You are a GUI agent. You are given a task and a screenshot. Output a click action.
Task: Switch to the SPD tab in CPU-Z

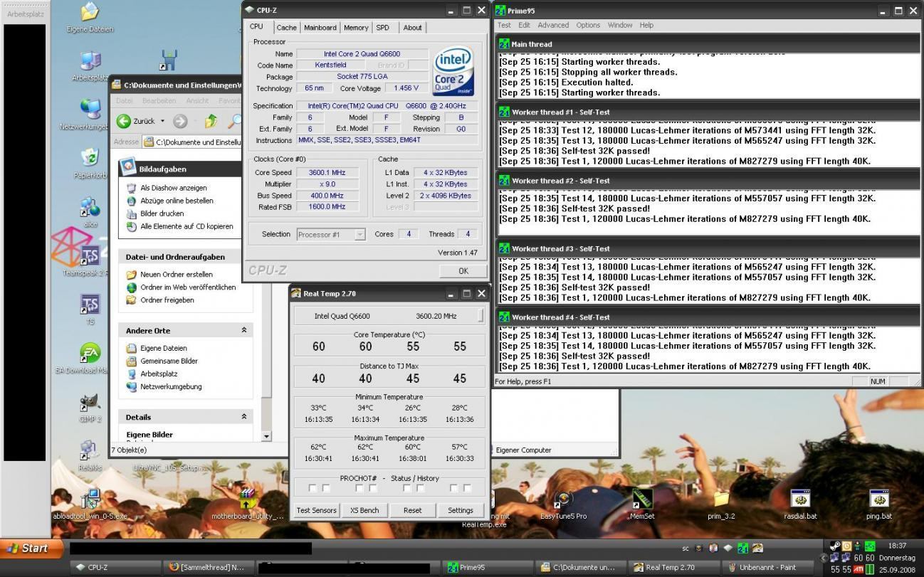[383, 28]
